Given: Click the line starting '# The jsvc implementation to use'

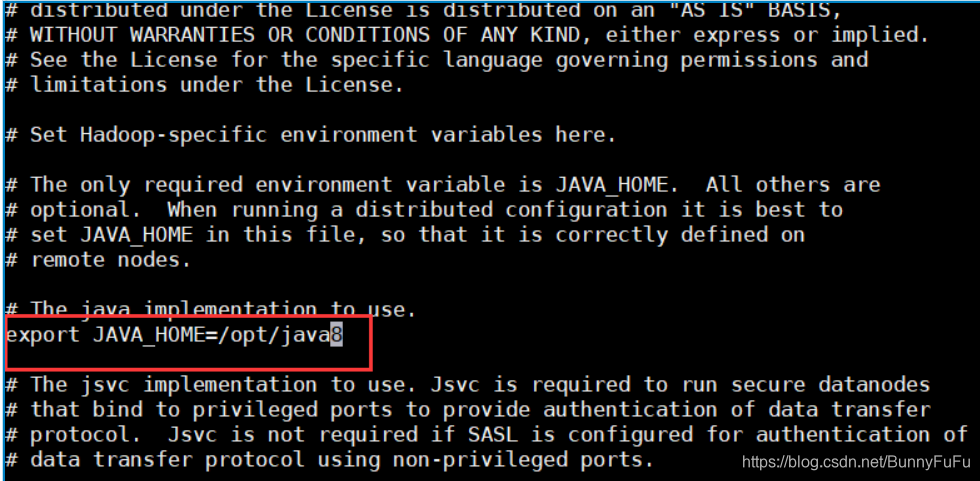Looking at the screenshot, I should click(468, 384).
